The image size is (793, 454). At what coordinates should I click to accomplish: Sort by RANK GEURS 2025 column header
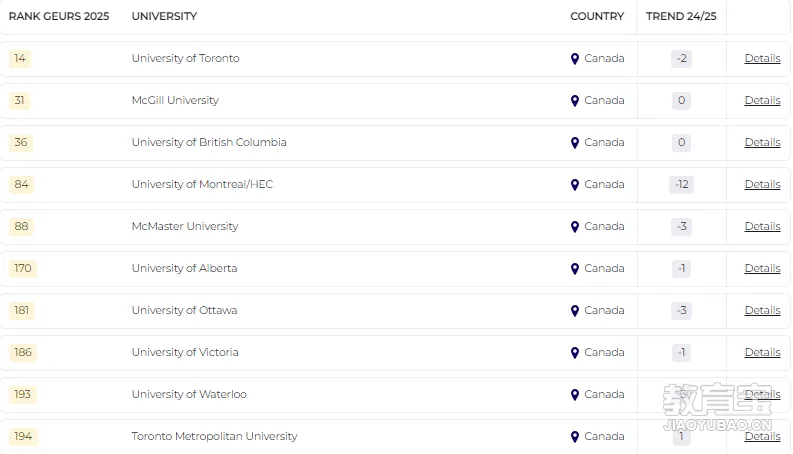[59, 16]
